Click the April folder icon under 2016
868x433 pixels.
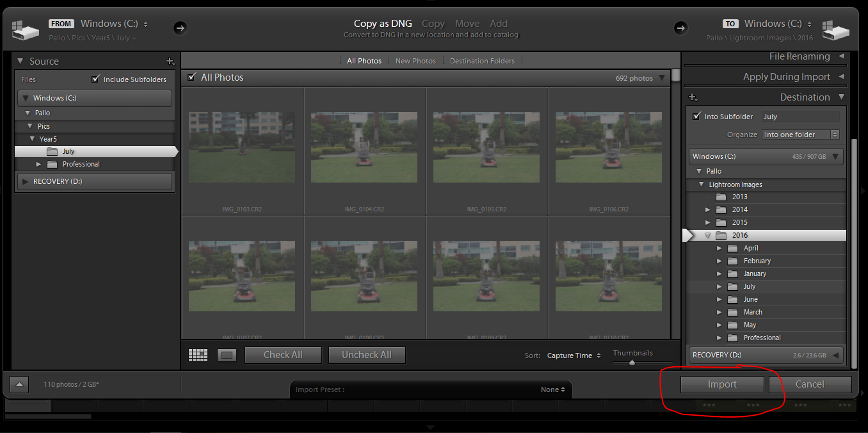[733, 248]
